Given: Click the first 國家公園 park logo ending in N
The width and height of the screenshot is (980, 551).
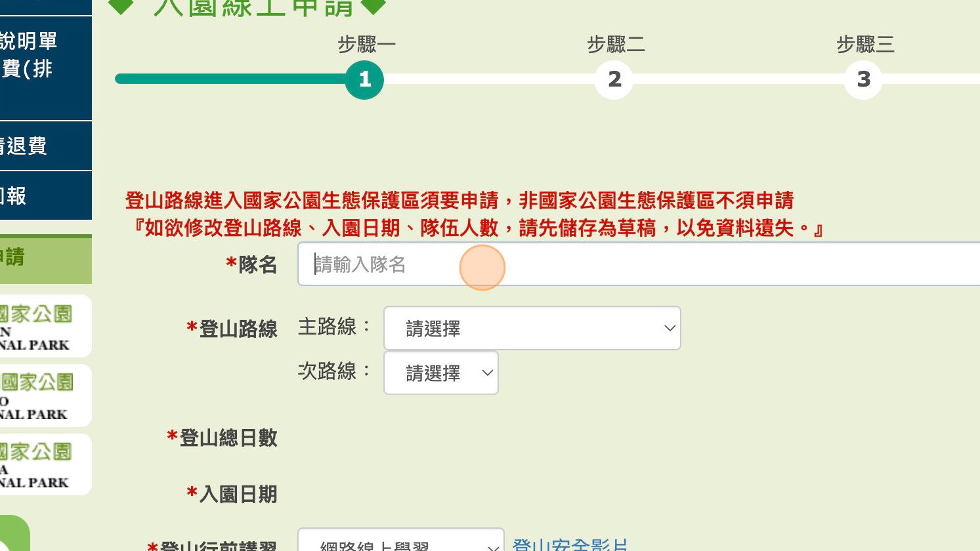Looking at the screenshot, I should (x=45, y=326).
